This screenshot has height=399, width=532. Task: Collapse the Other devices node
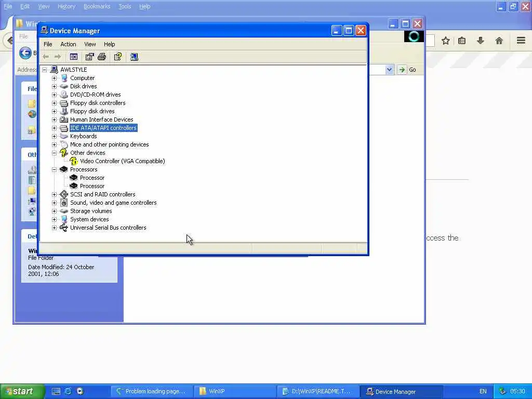tap(54, 153)
